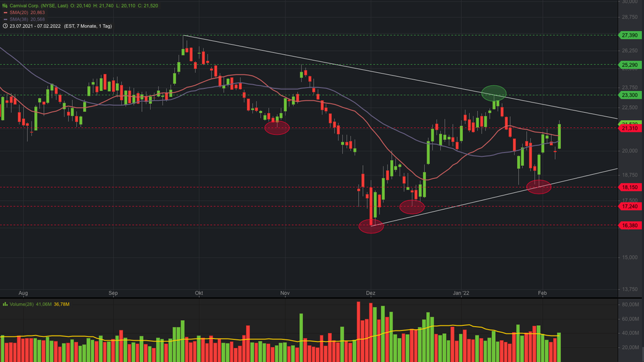
Task: Select the red ellipse at the November low
Action: (x=277, y=128)
